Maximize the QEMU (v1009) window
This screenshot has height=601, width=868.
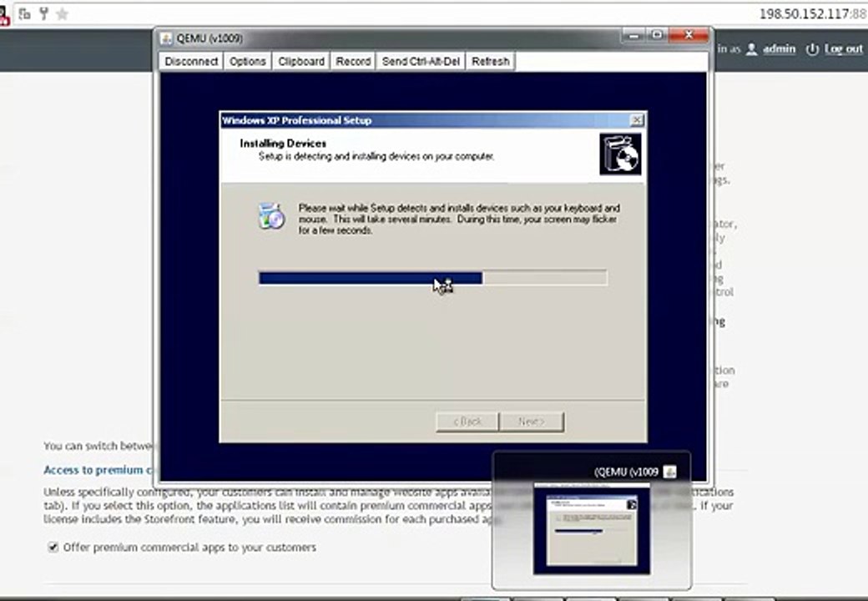(x=657, y=35)
